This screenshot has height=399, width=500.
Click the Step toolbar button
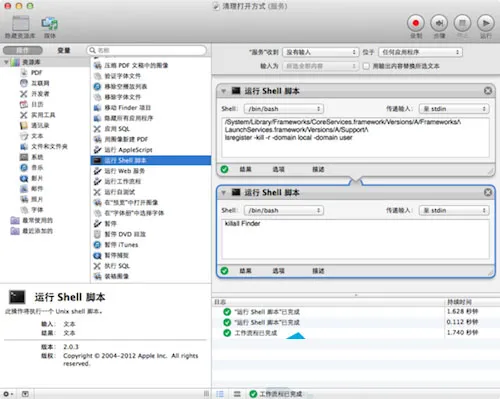click(439, 23)
